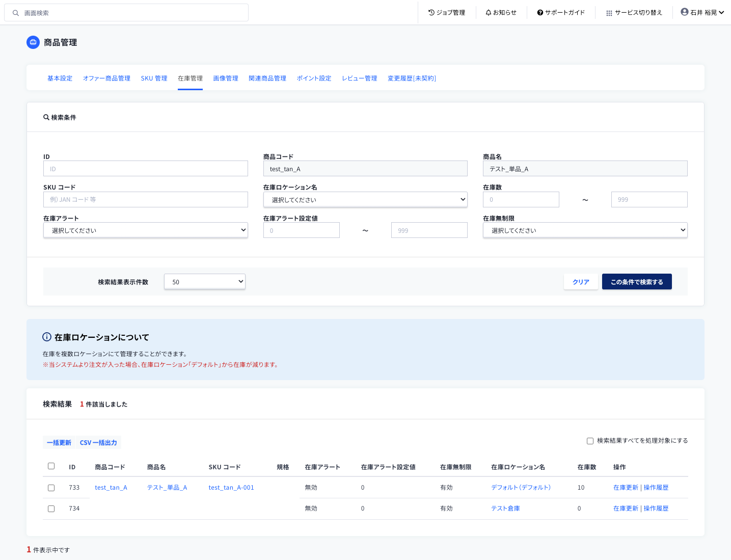Expand the 石井 裕晃 user menu chevron
This screenshot has height=560, width=731.
pos(721,12)
